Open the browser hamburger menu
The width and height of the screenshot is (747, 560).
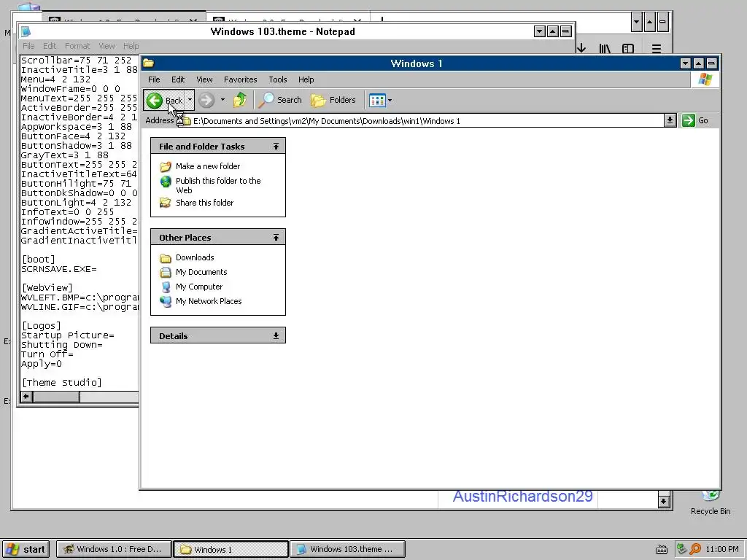[x=657, y=49]
